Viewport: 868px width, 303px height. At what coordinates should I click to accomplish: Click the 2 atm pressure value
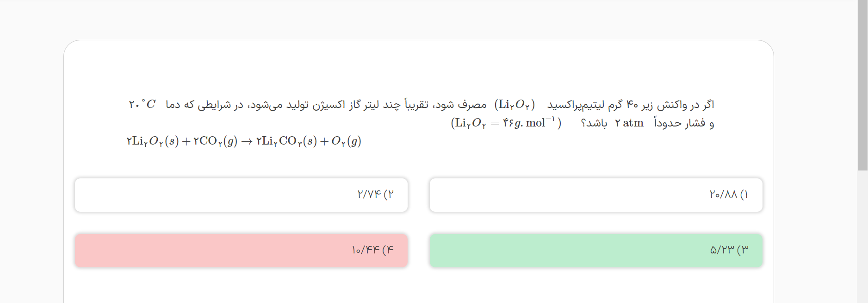tap(629, 123)
